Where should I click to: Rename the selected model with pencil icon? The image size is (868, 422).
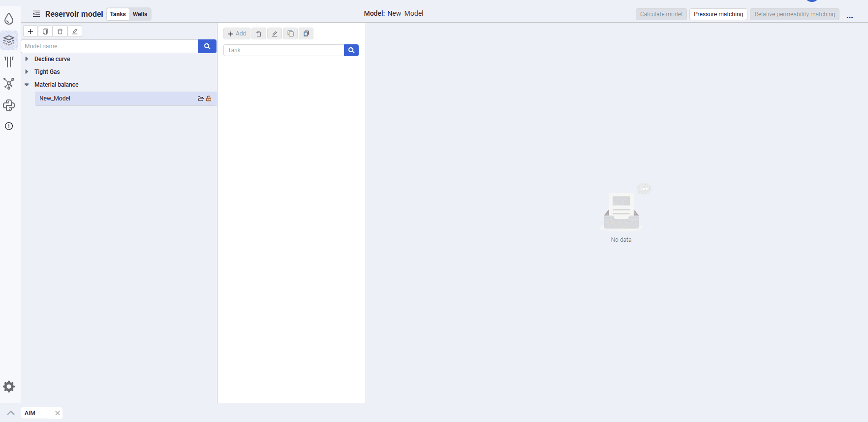point(75,32)
